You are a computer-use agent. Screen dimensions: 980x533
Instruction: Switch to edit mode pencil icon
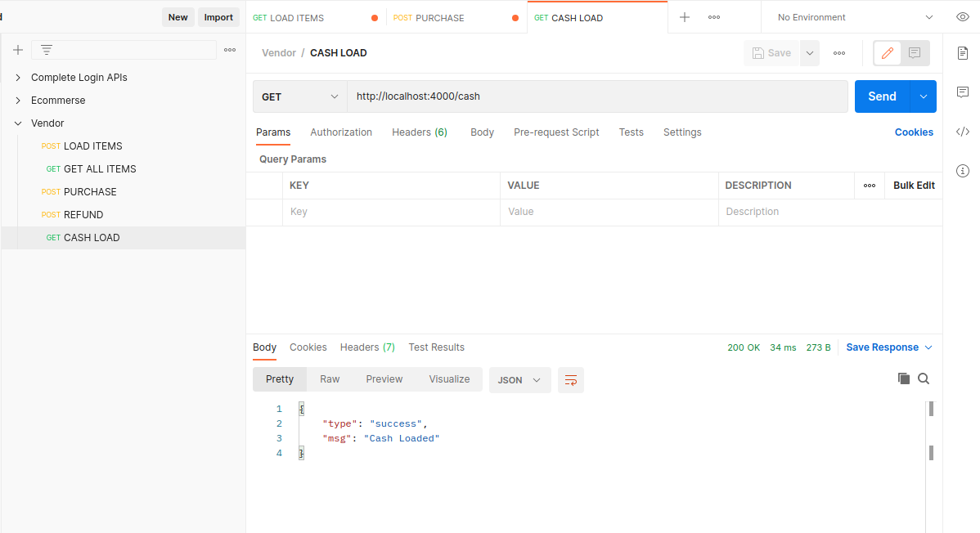tap(887, 53)
